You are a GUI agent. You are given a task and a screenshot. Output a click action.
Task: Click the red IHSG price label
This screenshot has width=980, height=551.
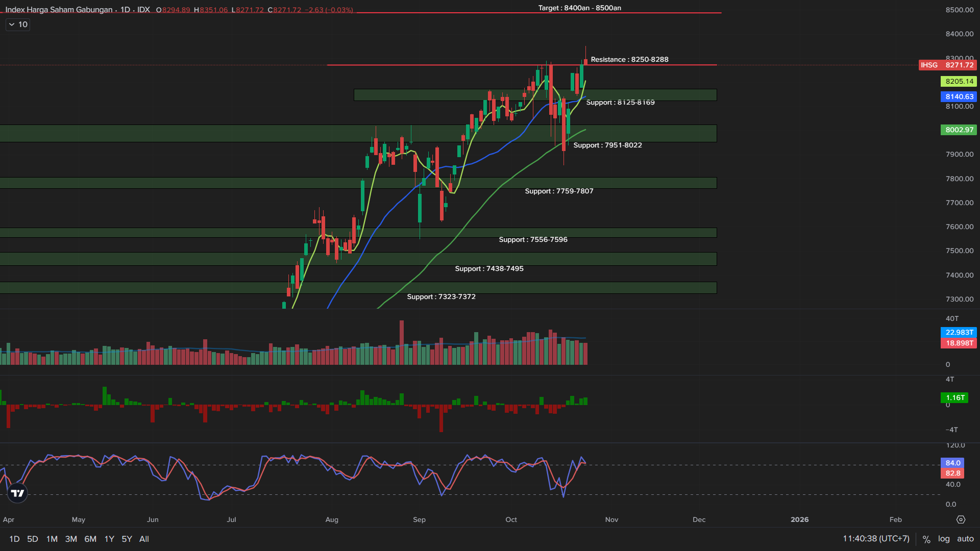coord(947,65)
